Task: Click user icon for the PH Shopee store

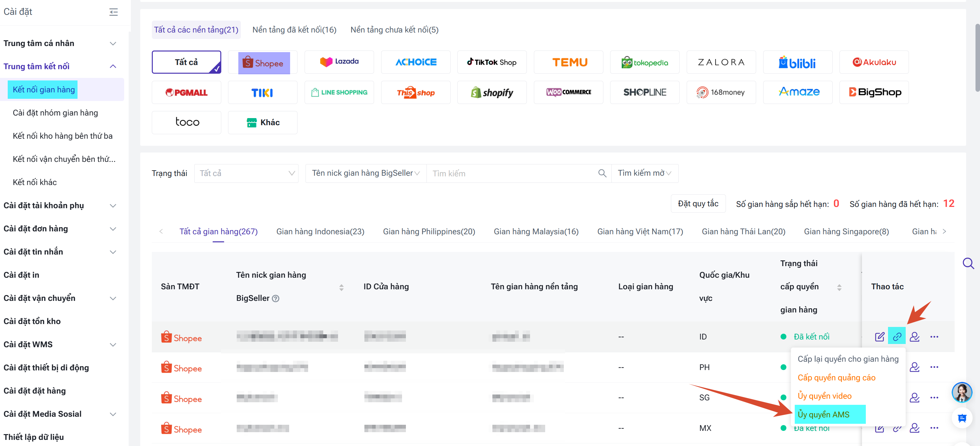Action: coord(915,367)
